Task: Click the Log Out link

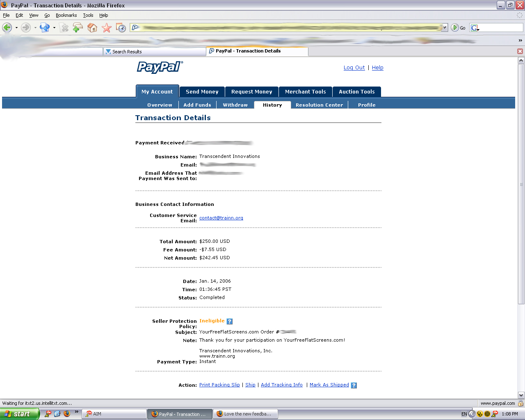Action: (x=354, y=68)
